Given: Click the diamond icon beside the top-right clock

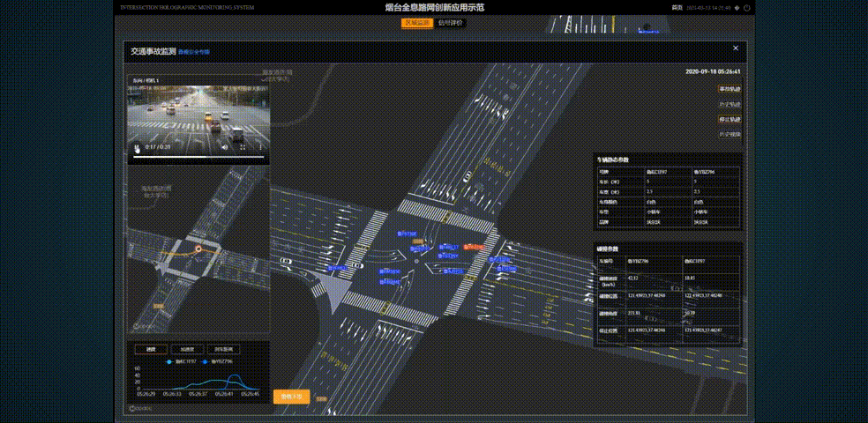Looking at the screenshot, I should (x=737, y=7).
